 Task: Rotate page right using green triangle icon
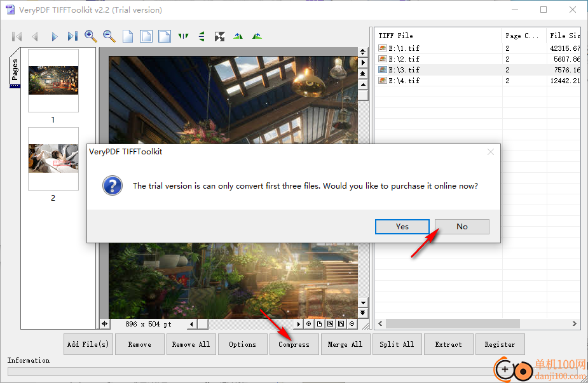(257, 36)
